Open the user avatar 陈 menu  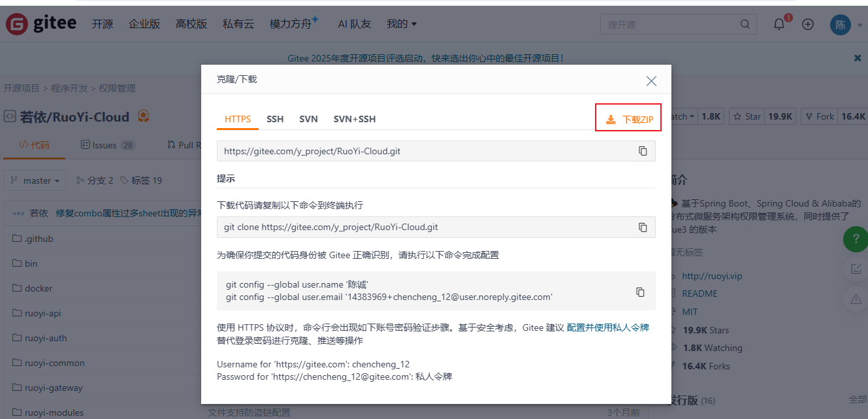tap(841, 24)
